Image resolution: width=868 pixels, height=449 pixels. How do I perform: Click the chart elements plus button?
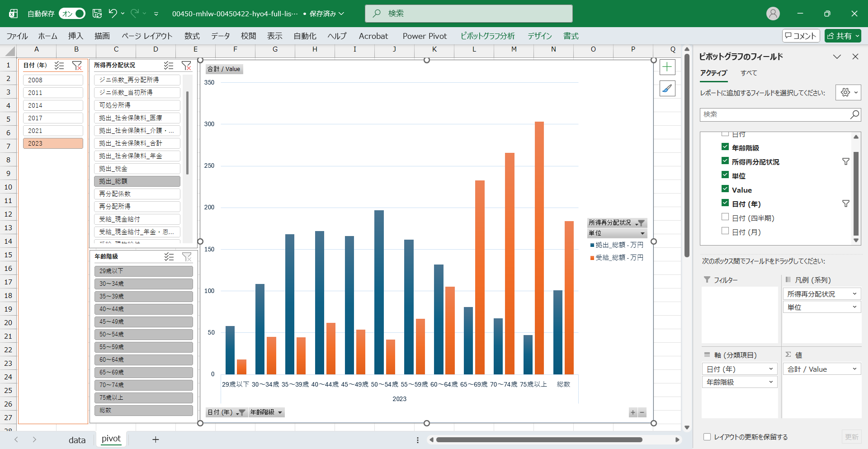[x=667, y=67]
